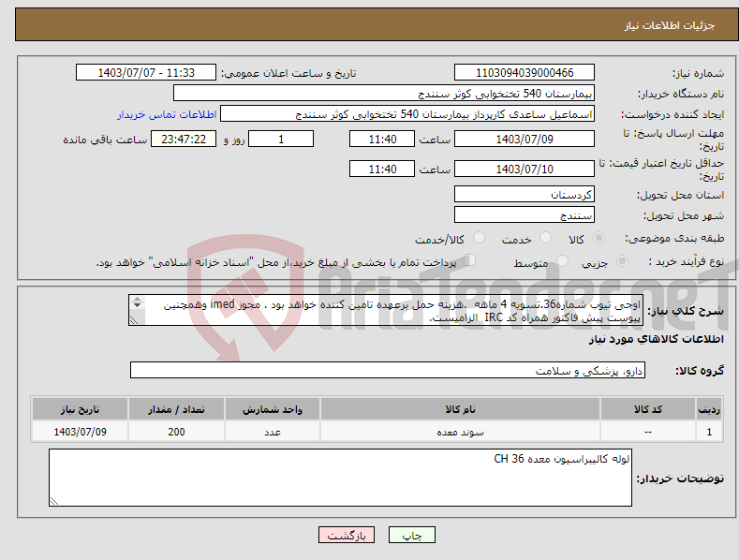
Task: Click the row number cell 1
Action: coord(709,432)
